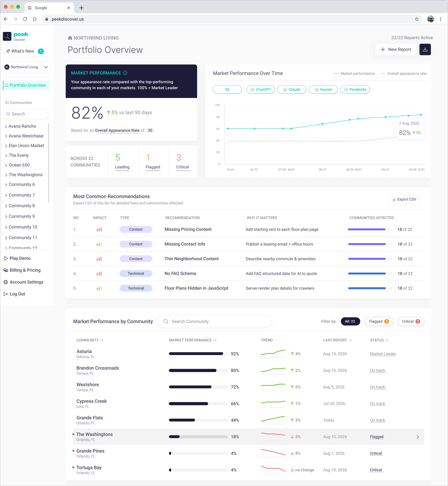Filter chart by All models
Viewport: 448px width, 486px height.
(227, 89)
